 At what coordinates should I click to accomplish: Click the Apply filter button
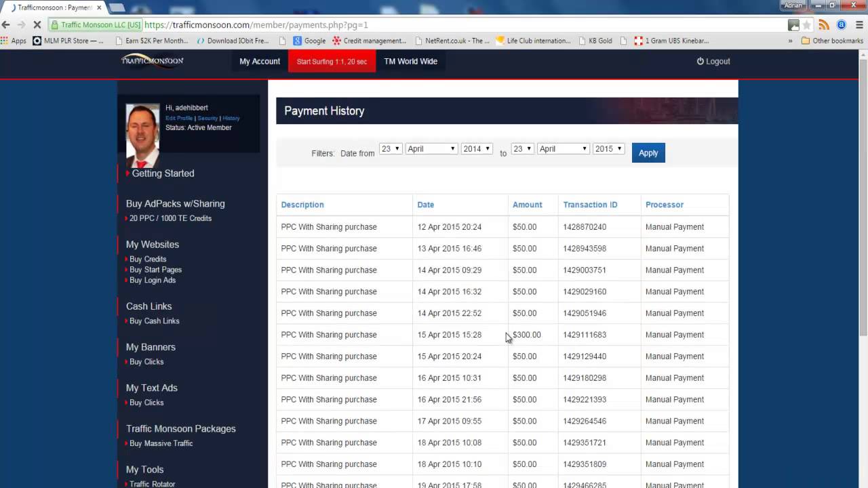(648, 152)
